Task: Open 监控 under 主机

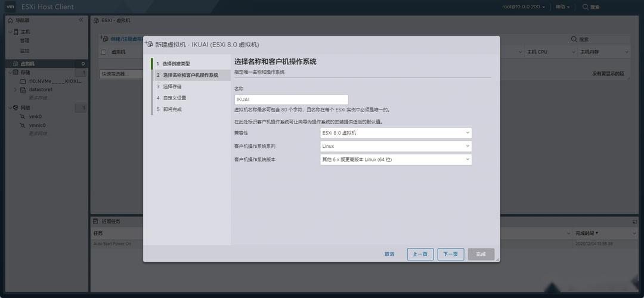Action: 24,51
